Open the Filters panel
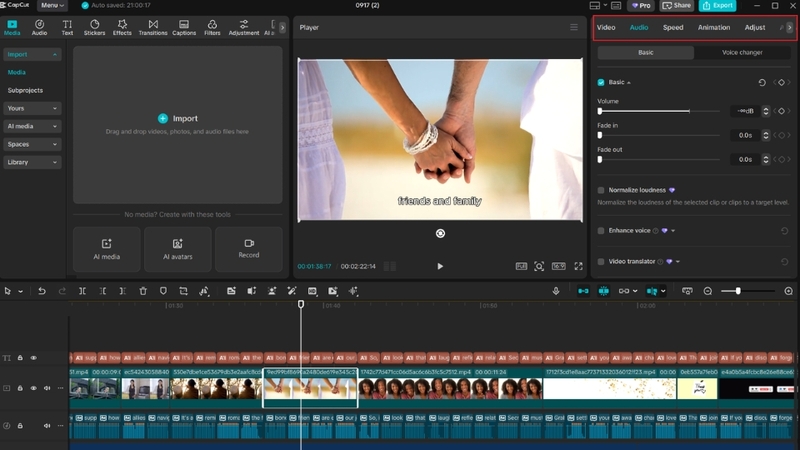 point(212,27)
